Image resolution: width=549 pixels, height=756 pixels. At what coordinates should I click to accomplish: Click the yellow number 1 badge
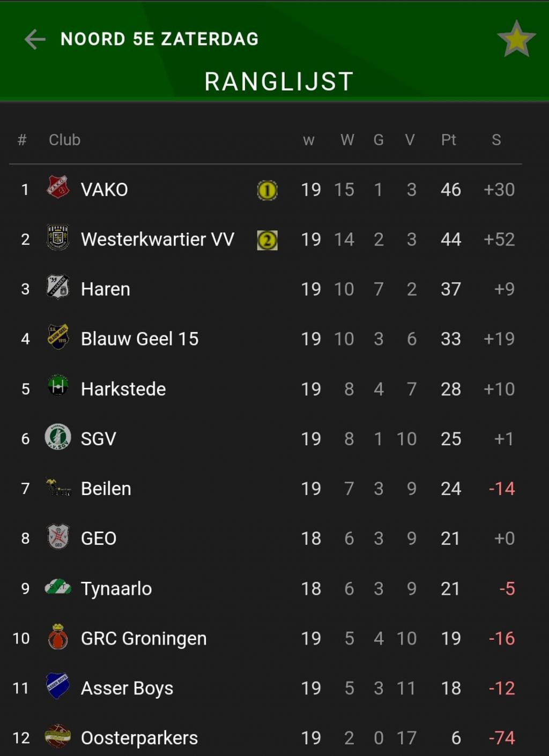[x=267, y=190]
